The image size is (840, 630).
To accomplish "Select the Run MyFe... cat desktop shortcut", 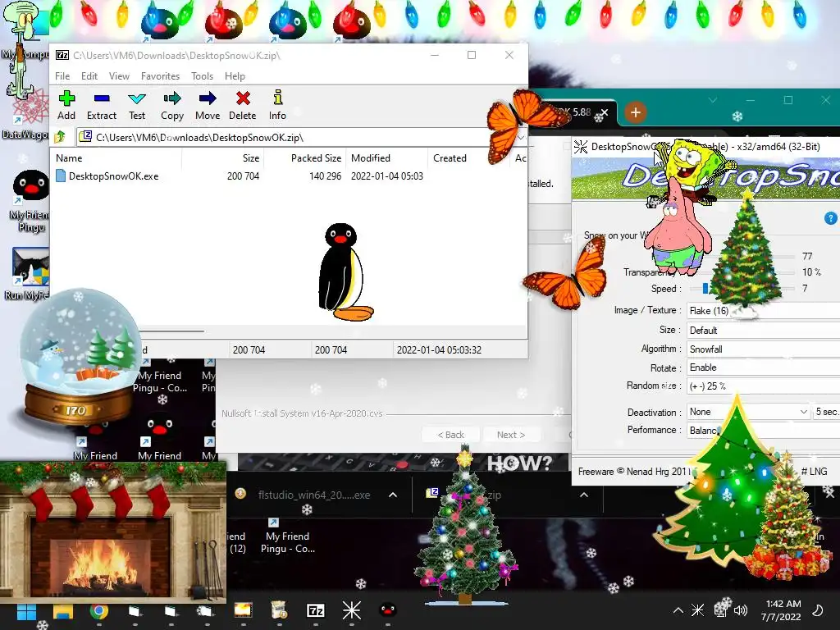I will pos(30,273).
